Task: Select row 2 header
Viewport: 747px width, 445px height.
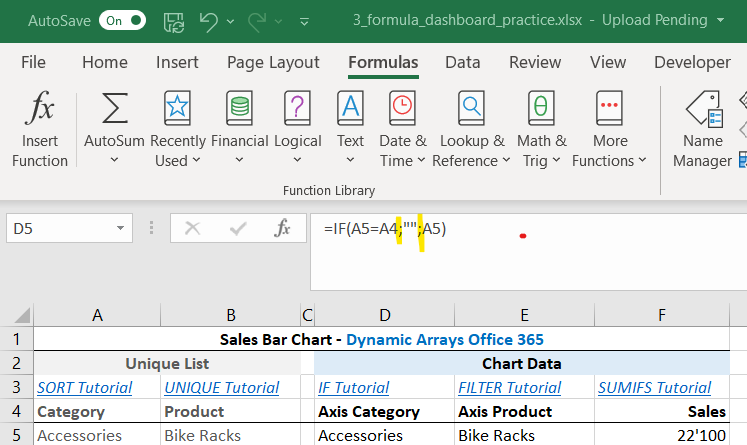Action: click(17, 363)
